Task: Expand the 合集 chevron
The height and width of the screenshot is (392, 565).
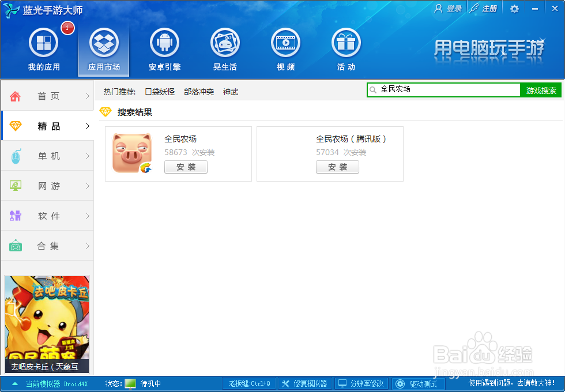Action: click(87, 246)
